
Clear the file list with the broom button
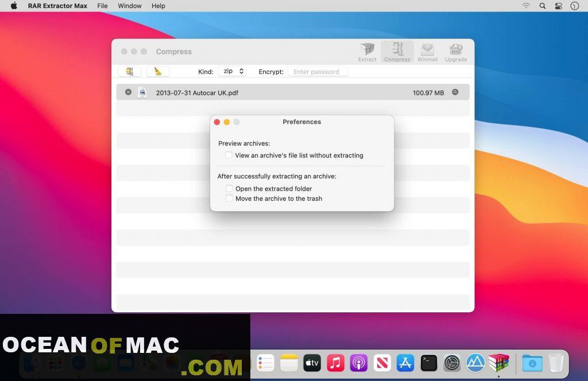(158, 71)
